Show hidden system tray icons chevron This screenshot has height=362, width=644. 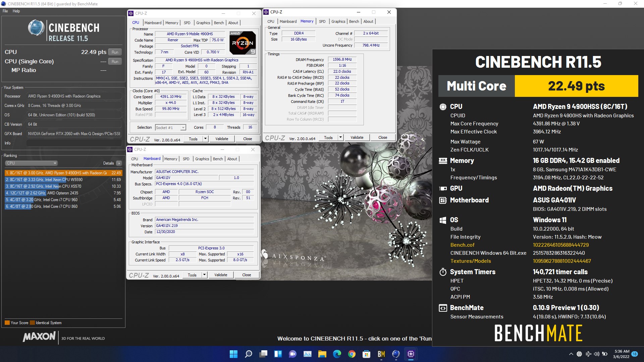point(571,354)
